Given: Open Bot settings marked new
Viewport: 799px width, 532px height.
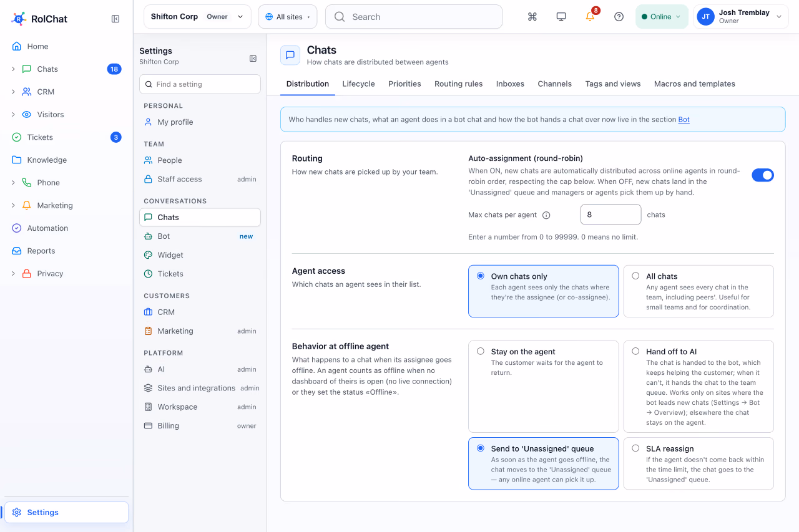Looking at the screenshot, I should point(200,236).
